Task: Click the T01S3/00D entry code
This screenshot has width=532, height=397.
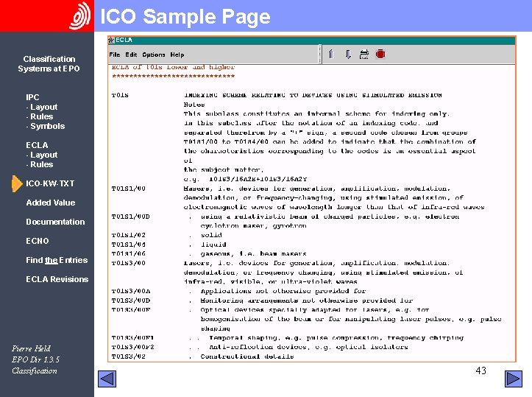Action: (131, 301)
